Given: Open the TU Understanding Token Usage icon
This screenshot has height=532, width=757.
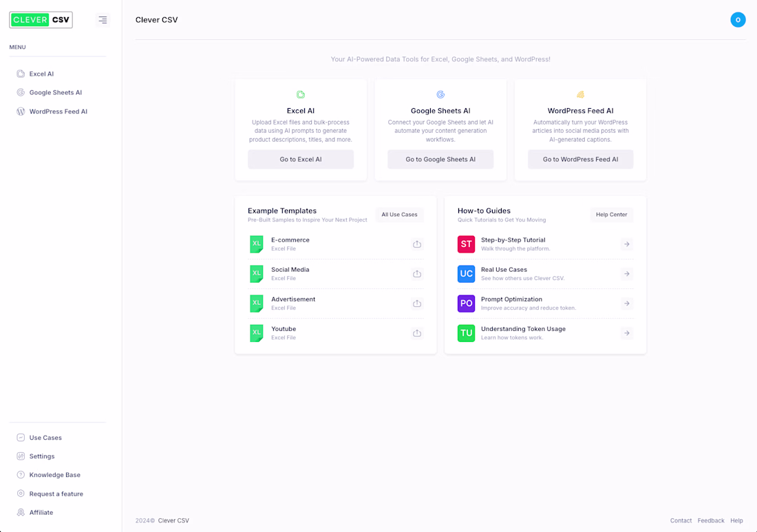Looking at the screenshot, I should 466,333.
